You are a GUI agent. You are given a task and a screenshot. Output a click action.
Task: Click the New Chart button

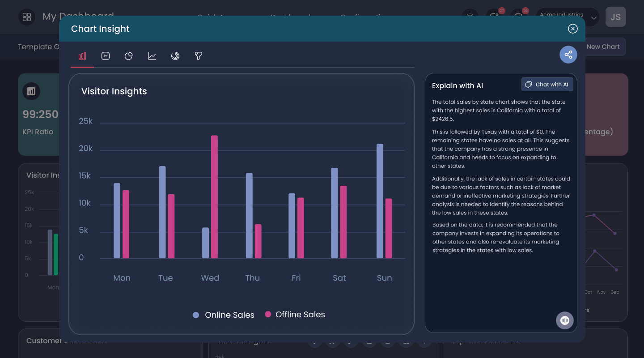coord(603,47)
